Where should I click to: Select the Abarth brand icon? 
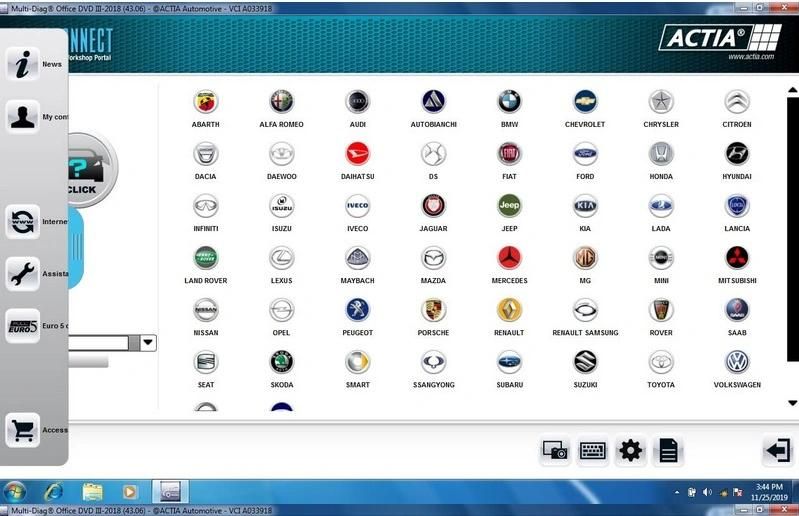coord(205,102)
